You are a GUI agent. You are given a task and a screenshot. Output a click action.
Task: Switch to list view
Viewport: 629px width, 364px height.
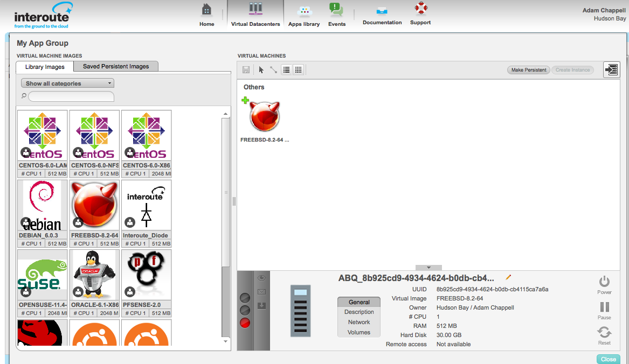click(287, 70)
